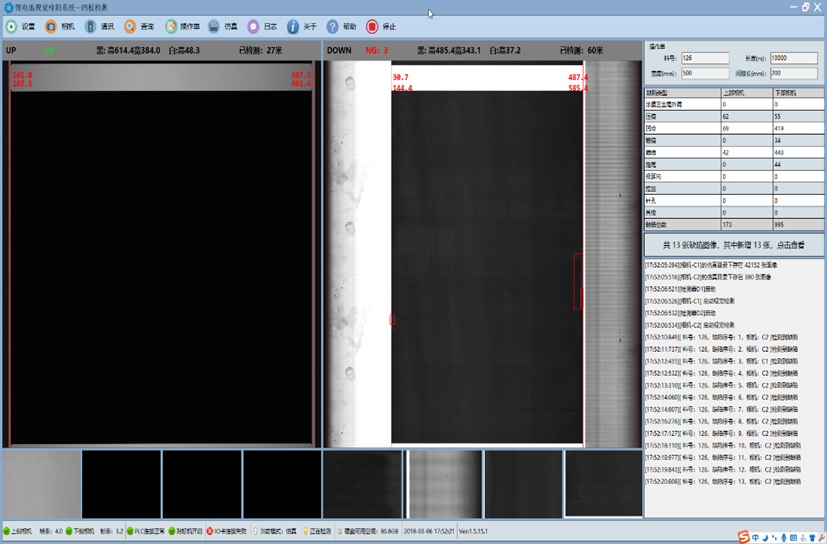Click the 长度 field showing 10000
Screen dimensions: 827x544
point(793,59)
